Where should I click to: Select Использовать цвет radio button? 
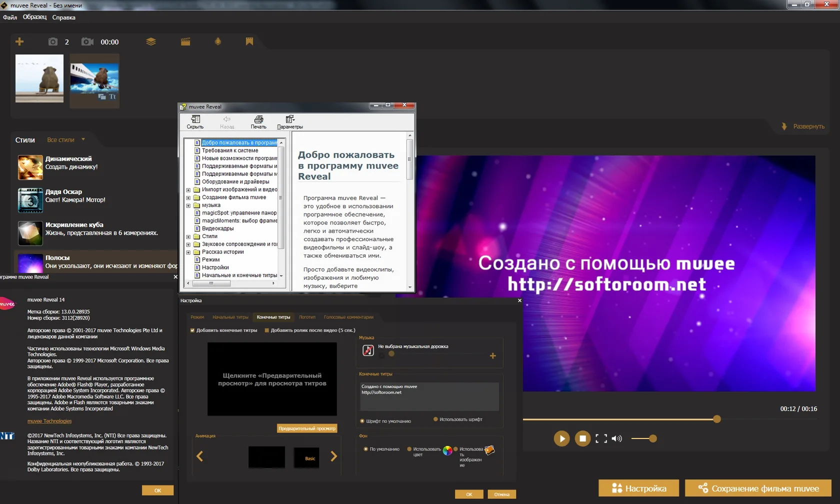pyautogui.click(x=409, y=449)
